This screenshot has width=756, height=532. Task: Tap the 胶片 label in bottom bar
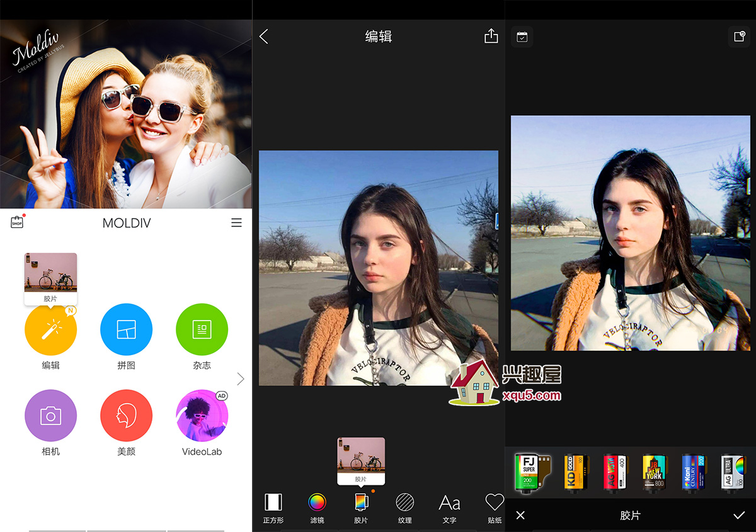click(630, 516)
